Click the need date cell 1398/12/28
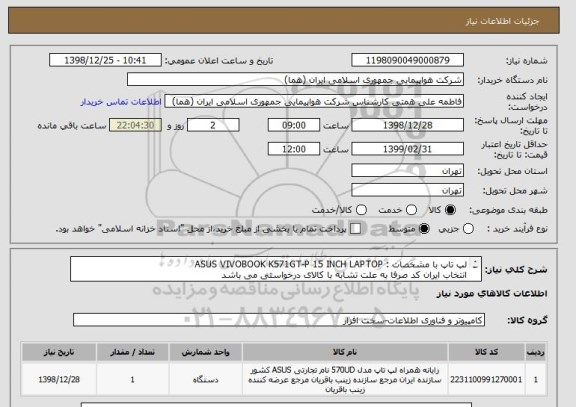Screen dimensions: 576x407 point(59,379)
